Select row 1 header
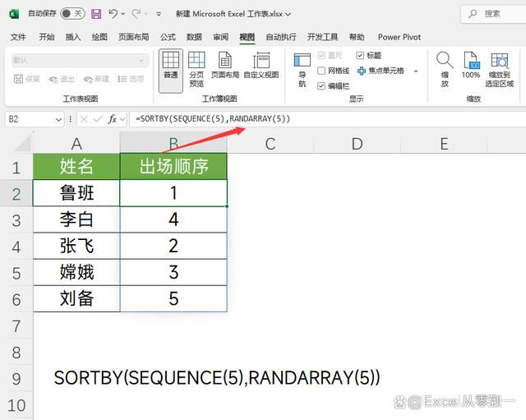The height and width of the screenshot is (420, 526). tap(16, 167)
